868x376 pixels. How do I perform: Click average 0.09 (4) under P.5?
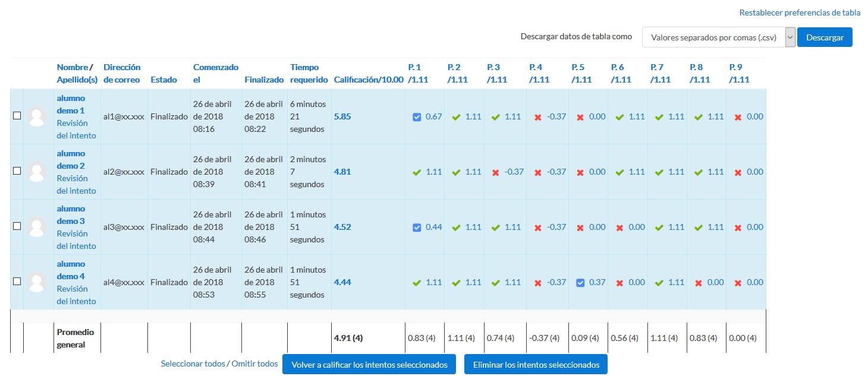click(586, 338)
